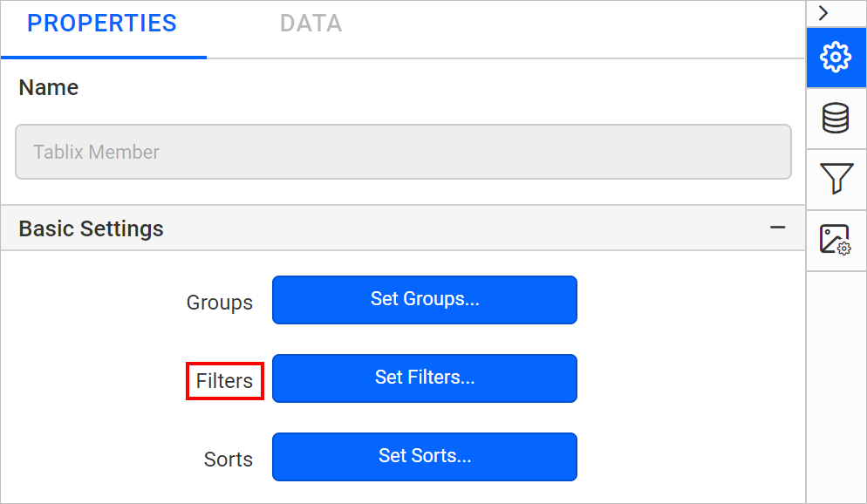Click the Tablix Member name field
This screenshot has height=504, width=867.
click(403, 152)
